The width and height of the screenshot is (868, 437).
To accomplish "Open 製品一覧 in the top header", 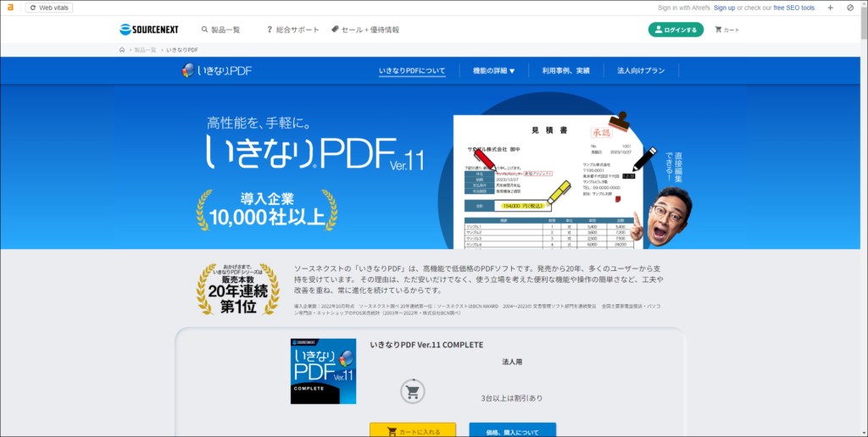I will pos(221,30).
